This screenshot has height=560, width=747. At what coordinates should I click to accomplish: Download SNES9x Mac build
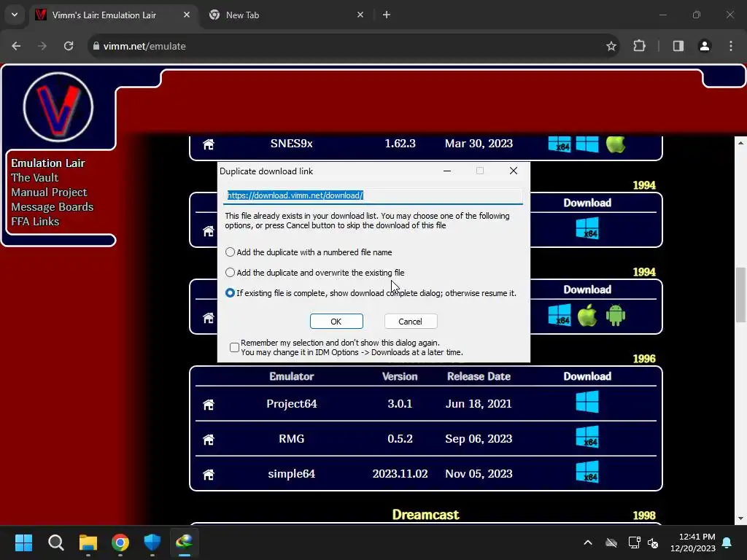click(615, 144)
